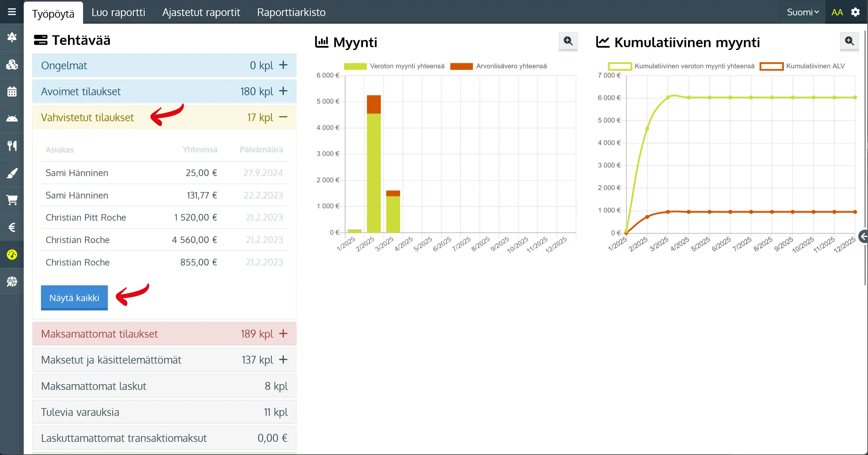Toggle Arvonlisävero yhteensä legend series

[498, 66]
